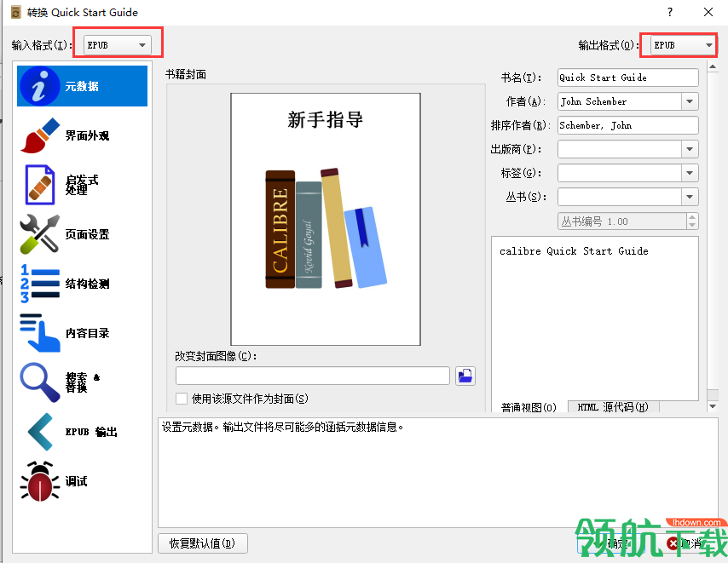Open 启发式处理 bandage document section
The image size is (728, 563).
[x=40, y=185]
